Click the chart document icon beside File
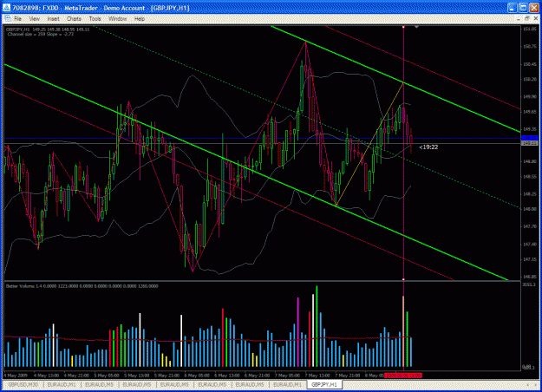Image resolution: width=542 pixels, height=392 pixels. pyautogui.click(x=8, y=19)
